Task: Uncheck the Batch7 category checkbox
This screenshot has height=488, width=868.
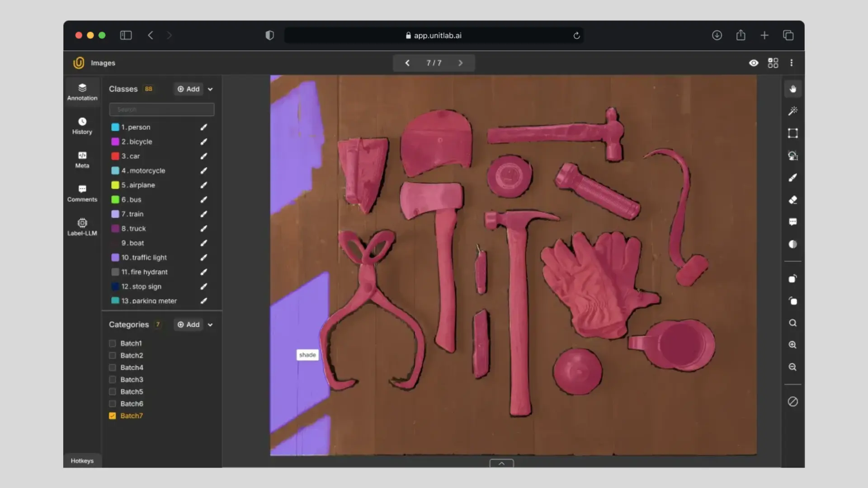Action: coord(113,416)
